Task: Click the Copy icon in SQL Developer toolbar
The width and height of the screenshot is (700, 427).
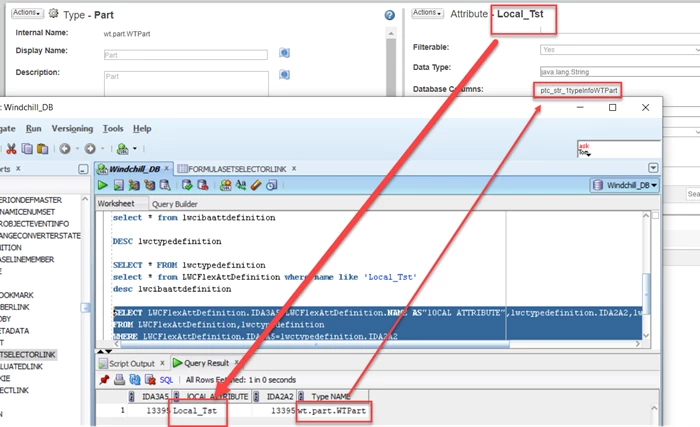Action: [x=27, y=149]
